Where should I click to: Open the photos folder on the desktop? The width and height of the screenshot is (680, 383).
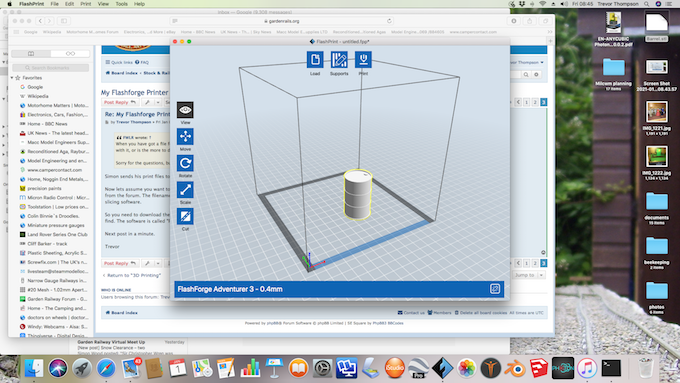click(656, 298)
